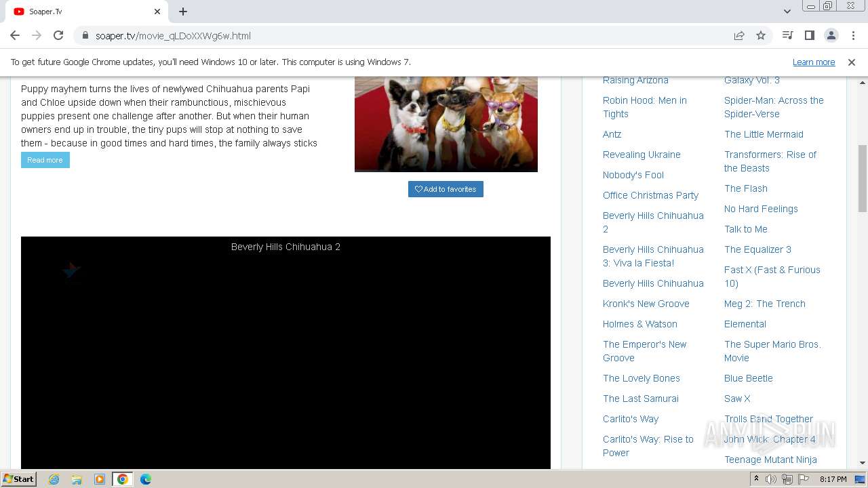Open The Super Mario Bros. Movie link
868x488 pixels.
[x=772, y=351]
